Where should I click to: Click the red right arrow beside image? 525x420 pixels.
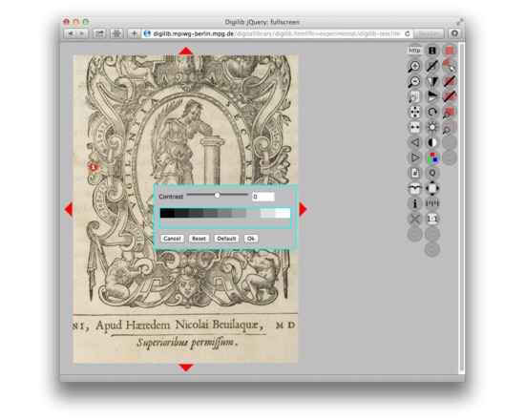pyautogui.click(x=303, y=209)
